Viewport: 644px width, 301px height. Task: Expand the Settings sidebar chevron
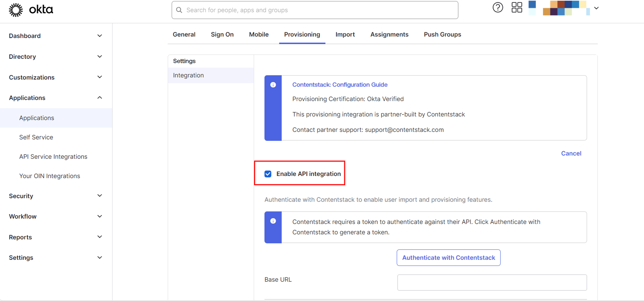point(99,258)
